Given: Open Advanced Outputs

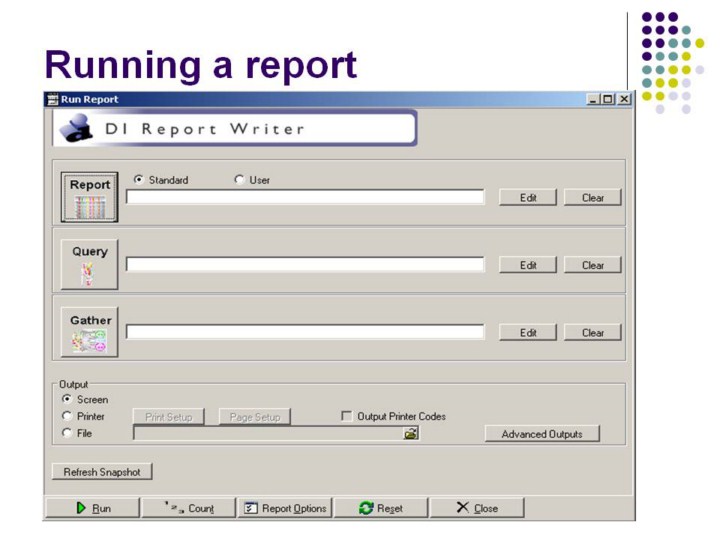Looking at the screenshot, I should coord(542,434).
